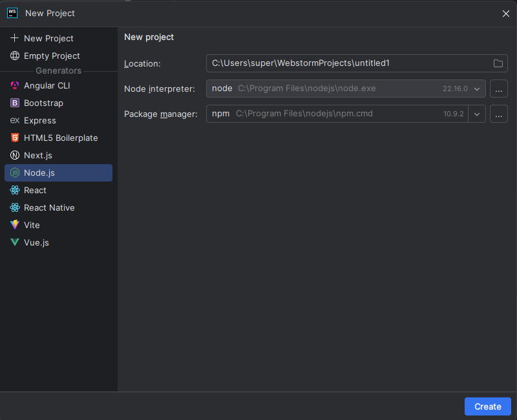The height and width of the screenshot is (420, 517).
Task: Choose the React generator
Action: 59,190
